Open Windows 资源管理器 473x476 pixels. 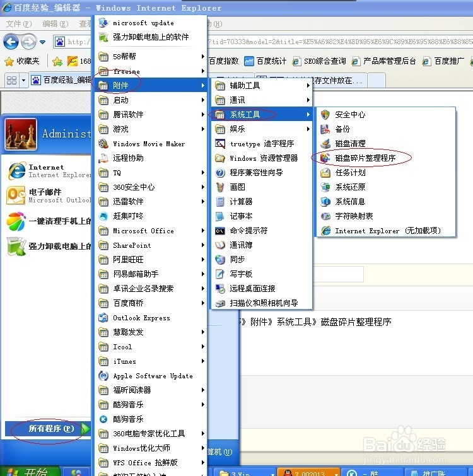click(262, 158)
